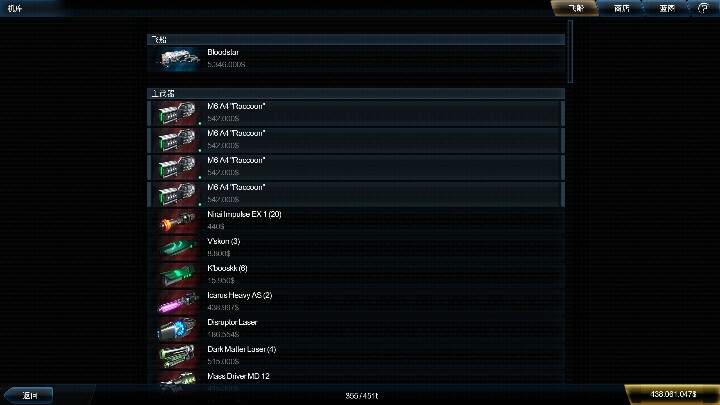Viewport: 720px width, 405px height.
Task: Click the item list scrollbar
Action: (x=570, y=51)
